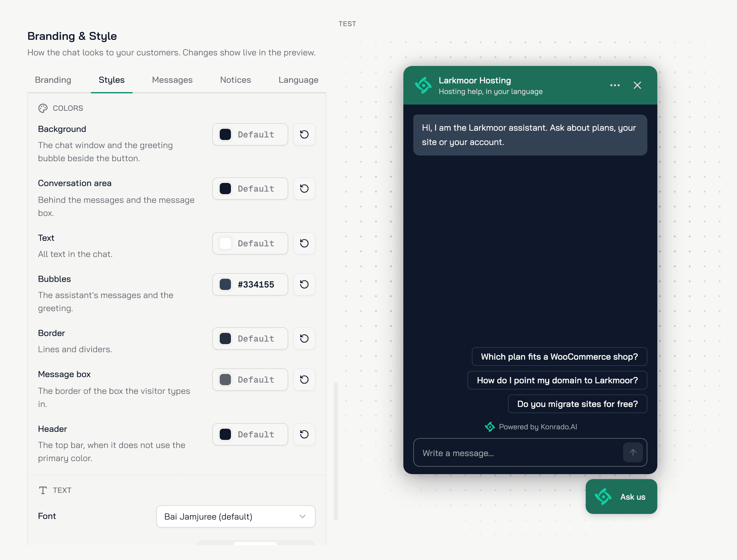Close the Larkmoor Hosting chat window

click(x=637, y=85)
